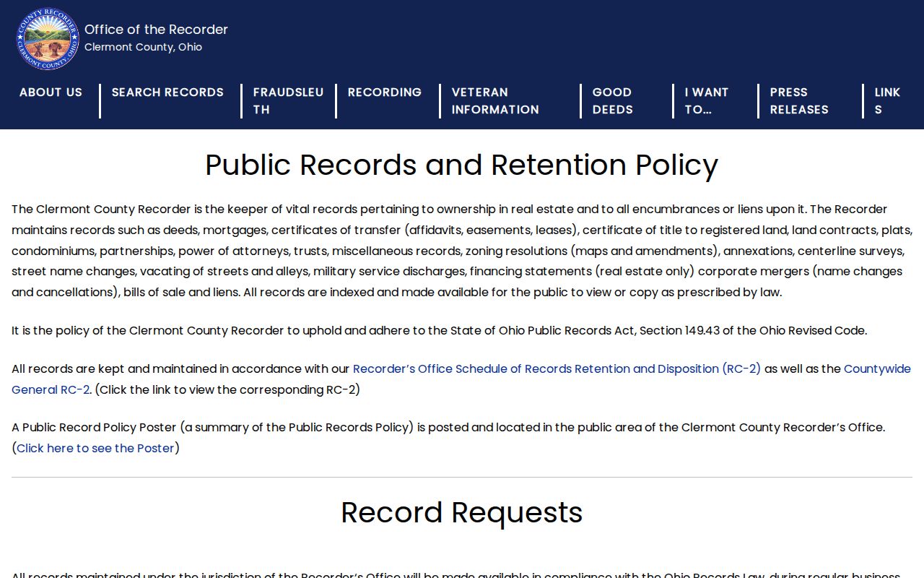The width and height of the screenshot is (924, 578).
Task: Open the Good Deeds menu
Action: (613, 101)
